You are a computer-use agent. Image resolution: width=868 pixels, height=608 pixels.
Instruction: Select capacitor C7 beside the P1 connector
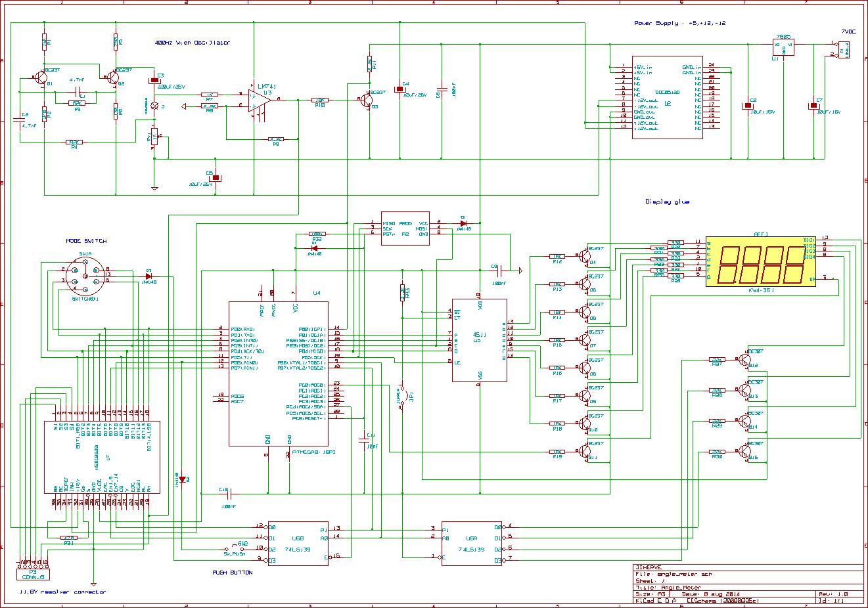[x=815, y=105]
